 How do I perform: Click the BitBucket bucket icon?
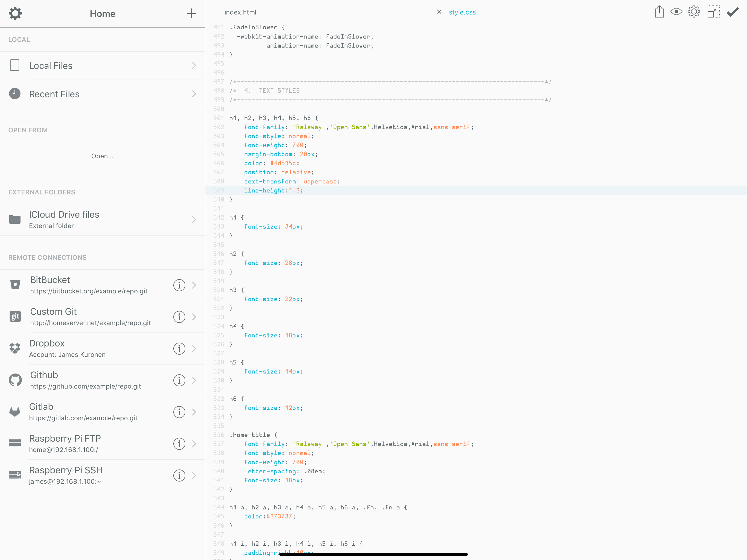[15, 285]
